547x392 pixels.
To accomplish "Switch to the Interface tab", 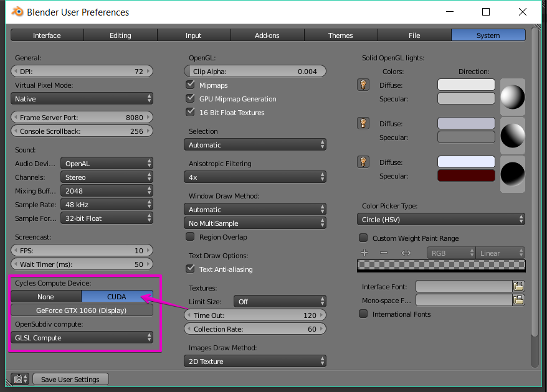I will tap(47, 35).
